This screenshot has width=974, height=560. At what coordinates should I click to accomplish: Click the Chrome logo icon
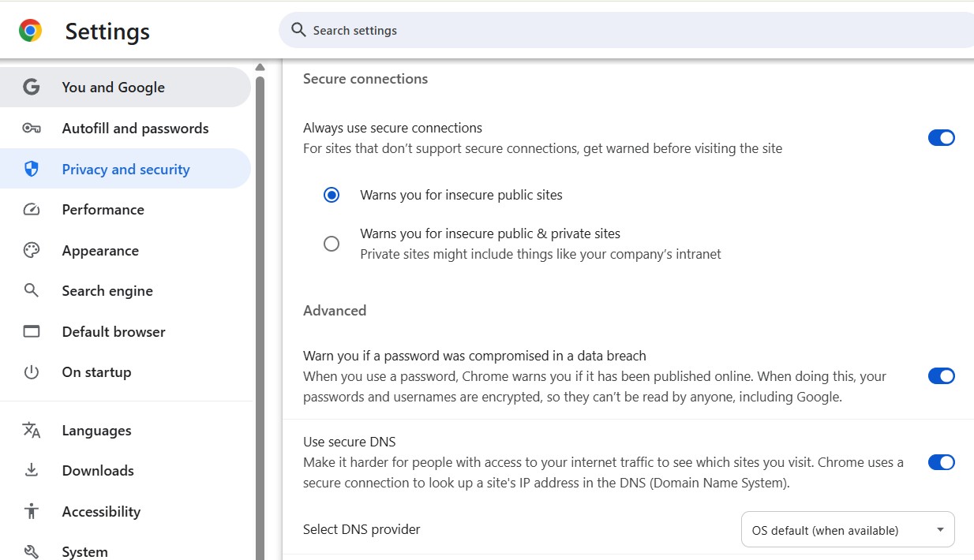(x=30, y=31)
